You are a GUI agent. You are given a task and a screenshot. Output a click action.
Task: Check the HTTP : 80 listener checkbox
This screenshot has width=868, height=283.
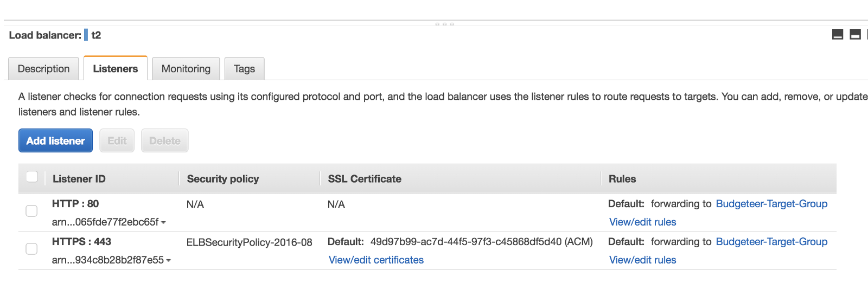tap(31, 211)
